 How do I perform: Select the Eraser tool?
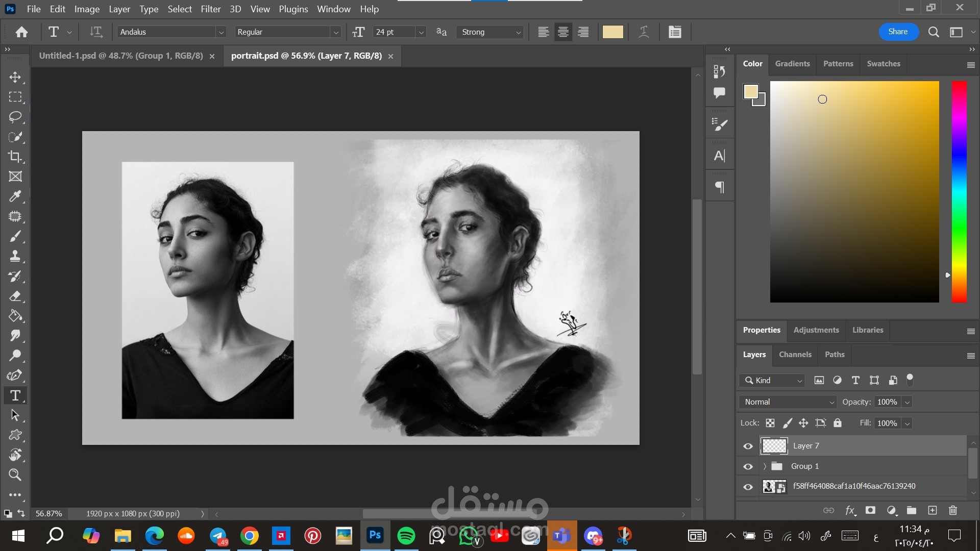15,296
